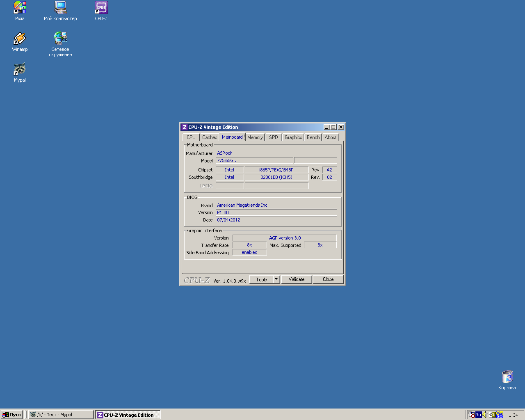
Task: Open the About tab
Action: (x=331, y=137)
